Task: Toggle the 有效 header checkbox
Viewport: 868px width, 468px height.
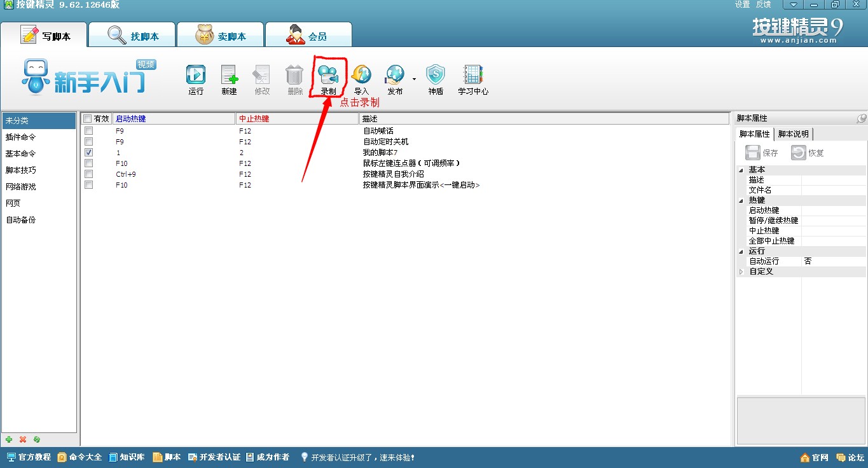Action: click(88, 118)
